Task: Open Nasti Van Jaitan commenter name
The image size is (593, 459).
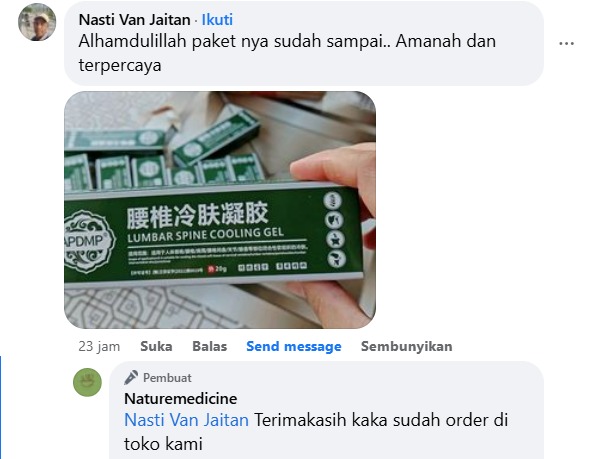Action: (x=134, y=20)
